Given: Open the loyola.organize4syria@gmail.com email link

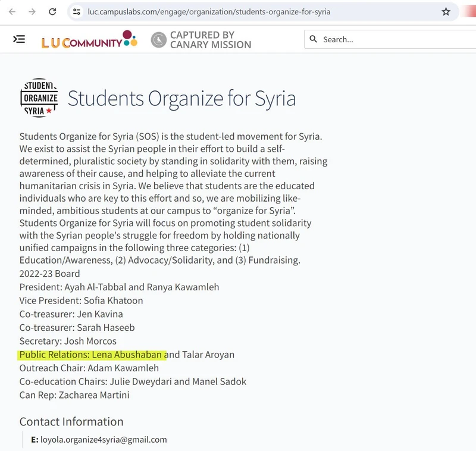Looking at the screenshot, I should point(104,440).
